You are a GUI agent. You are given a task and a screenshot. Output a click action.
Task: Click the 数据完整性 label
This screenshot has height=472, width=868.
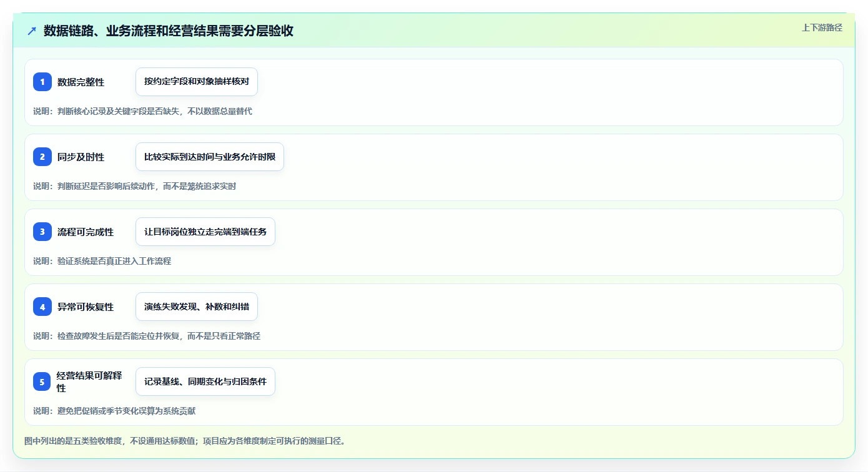tap(81, 82)
